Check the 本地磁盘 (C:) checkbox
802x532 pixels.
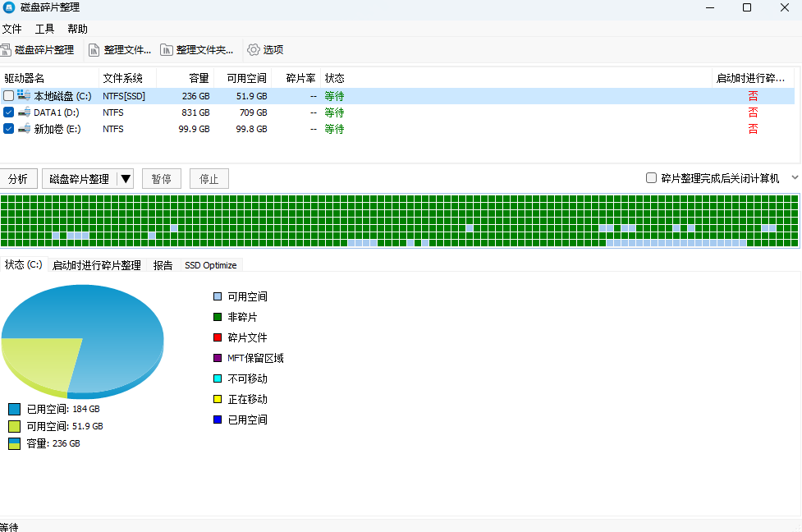point(8,96)
